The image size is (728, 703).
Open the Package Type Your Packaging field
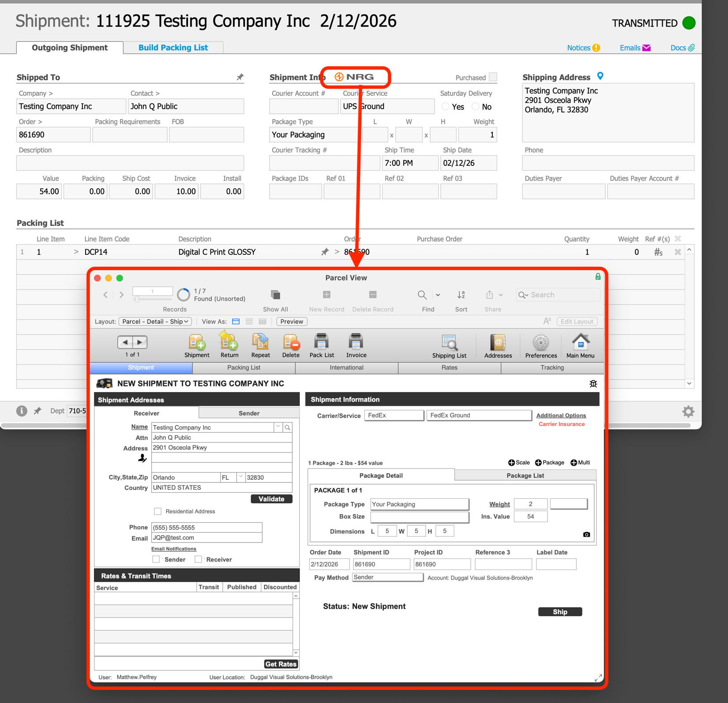pos(419,504)
